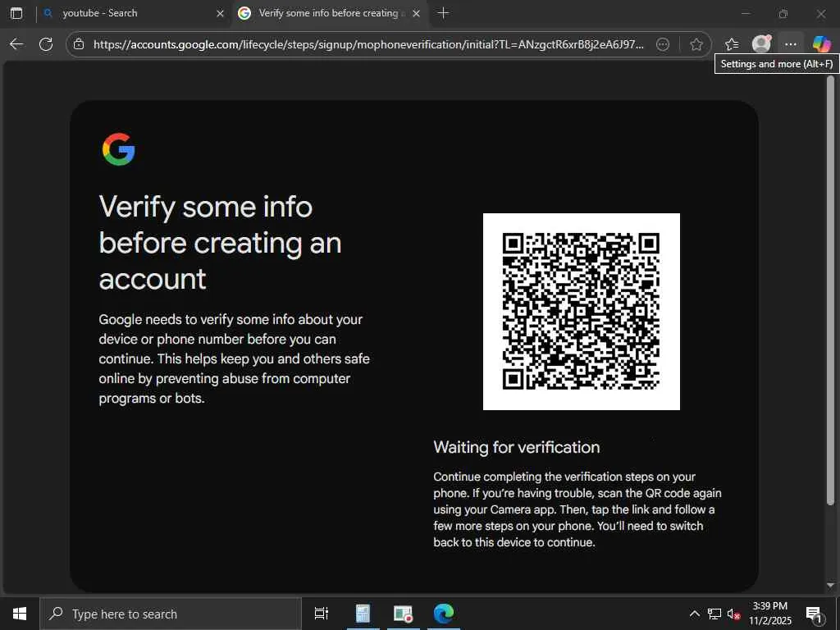Screen dimensions: 840x630
Task: Open the recorder app on taskbar
Action: pos(403,614)
